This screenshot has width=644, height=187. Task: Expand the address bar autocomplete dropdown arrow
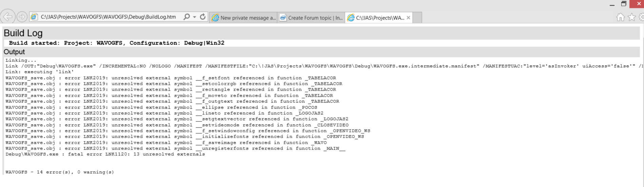195,17
